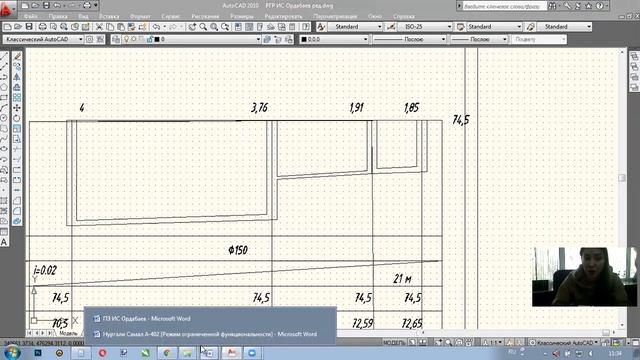The image size is (640, 360).
Task: Click the Layer Properties Manager icon
Action: point(116,40)
